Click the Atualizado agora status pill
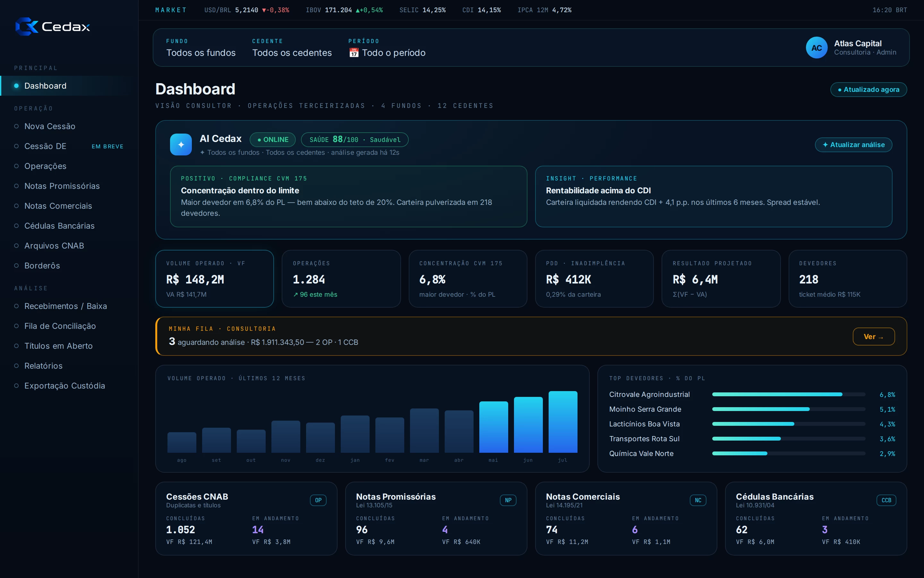 pos(868,90)
